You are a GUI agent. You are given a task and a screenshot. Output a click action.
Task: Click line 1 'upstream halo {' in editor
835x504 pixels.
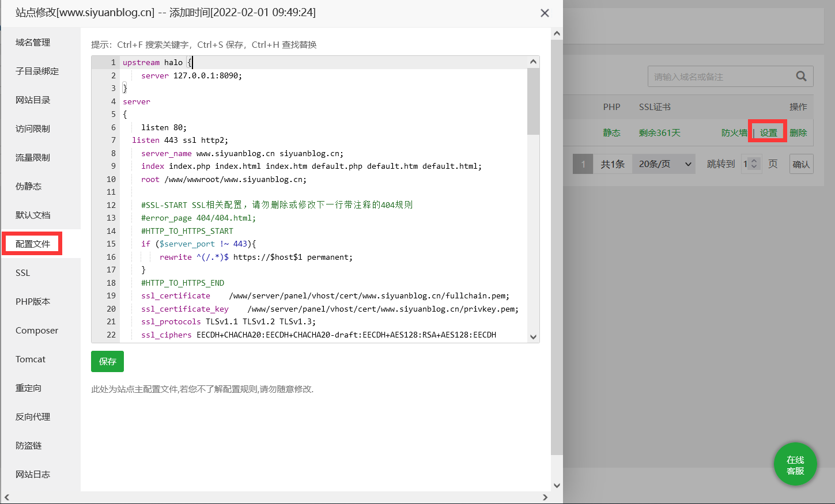(x=157, y=62)
